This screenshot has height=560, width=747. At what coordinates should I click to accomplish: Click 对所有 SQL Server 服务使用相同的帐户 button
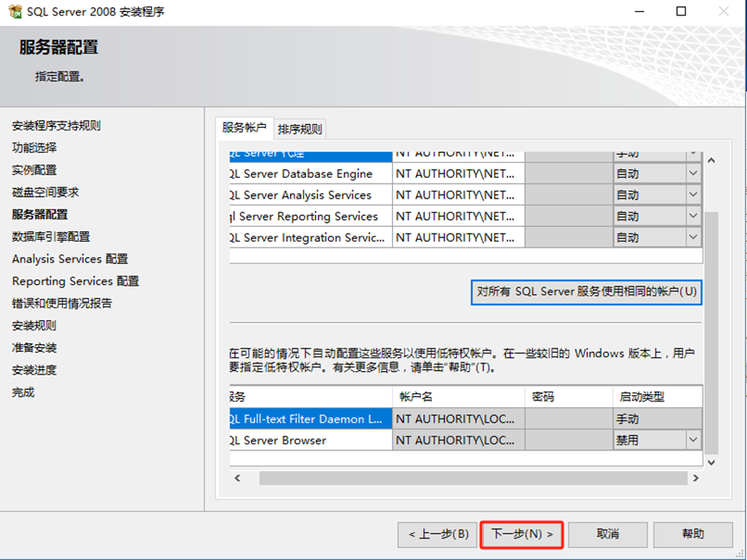coord(586,292)
